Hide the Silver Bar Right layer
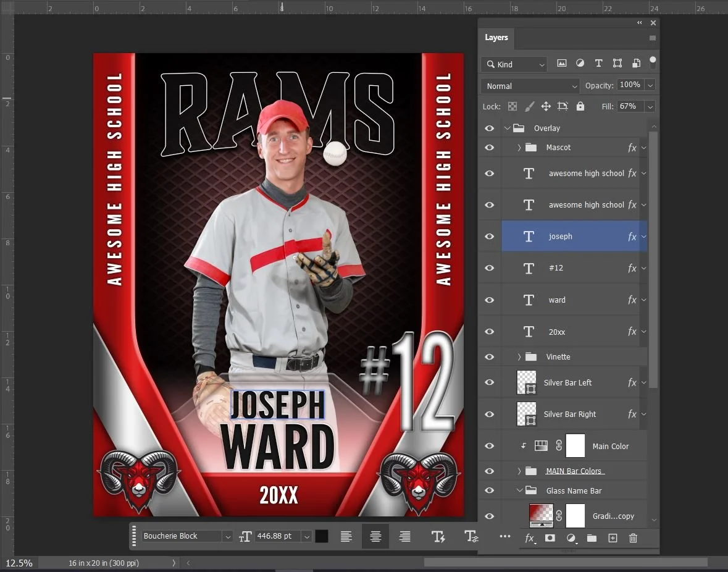The width and height of the screenshot is (728, 572). pyautogui.click(x=490, y=414)
